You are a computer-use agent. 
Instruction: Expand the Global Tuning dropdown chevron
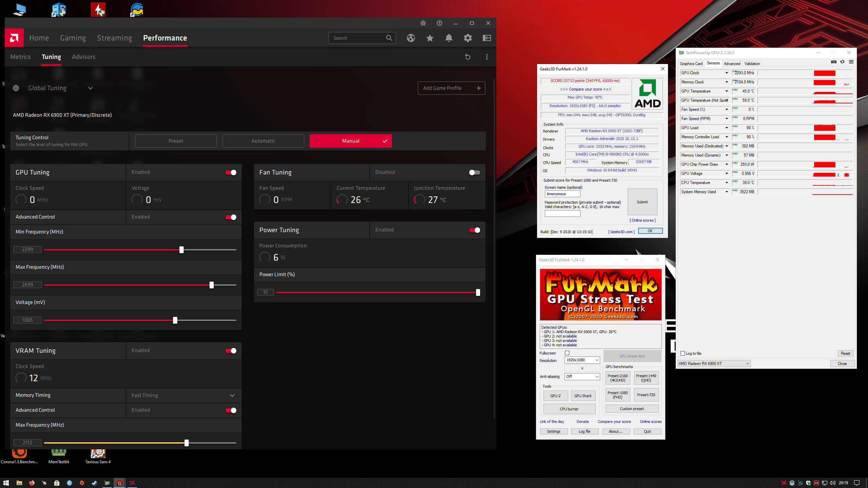[91, 88]
